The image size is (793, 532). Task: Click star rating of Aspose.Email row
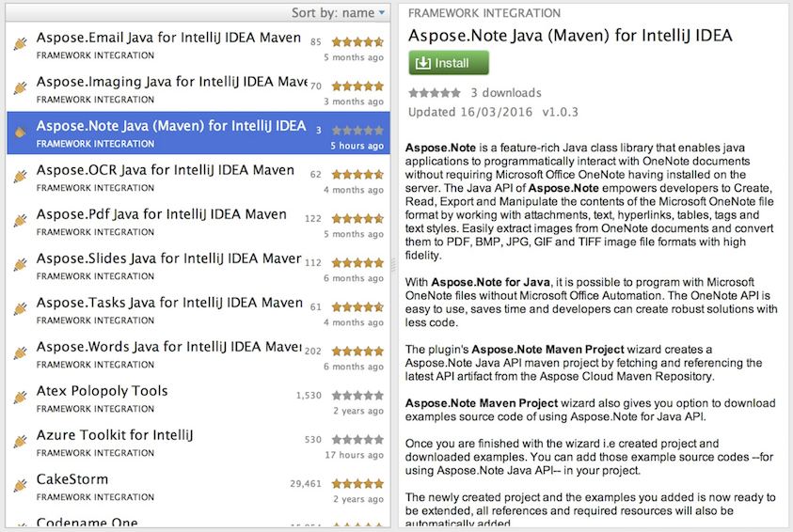pyautogui.click(x=357, y=42)
